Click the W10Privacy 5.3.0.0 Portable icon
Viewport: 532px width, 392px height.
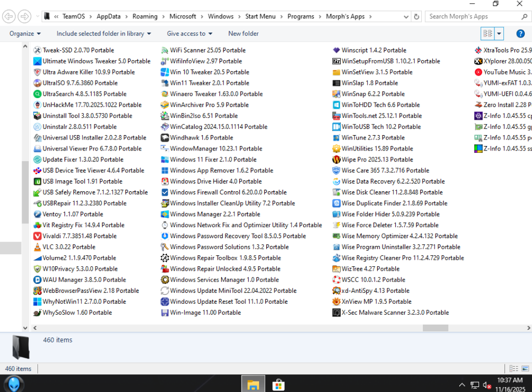pos(37,269)
